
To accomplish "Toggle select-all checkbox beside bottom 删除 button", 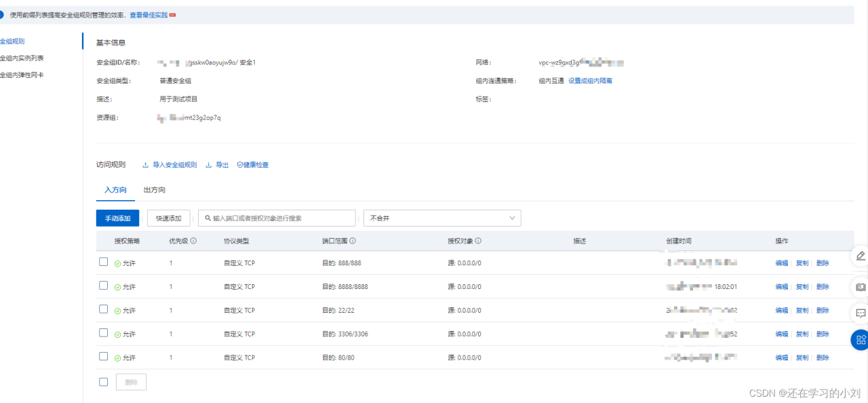I will point(104,382).
